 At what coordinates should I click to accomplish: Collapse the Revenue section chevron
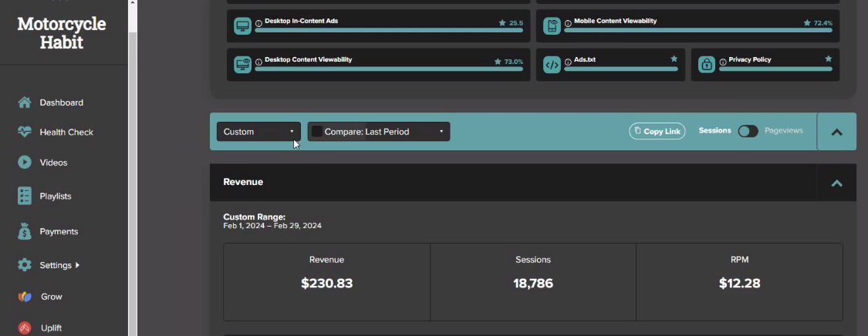pyautogui.click(x=836, y=183)
